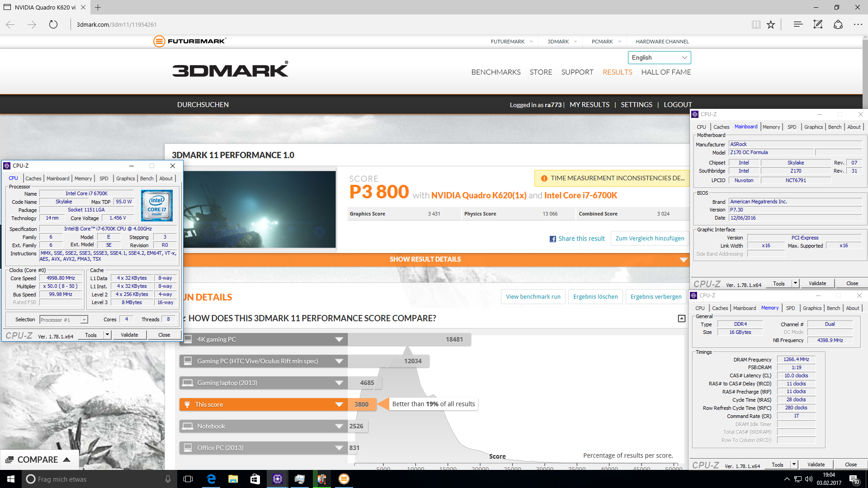868x488 pixels.
Task: Click the volume icon in system tray
Action: 809,479
